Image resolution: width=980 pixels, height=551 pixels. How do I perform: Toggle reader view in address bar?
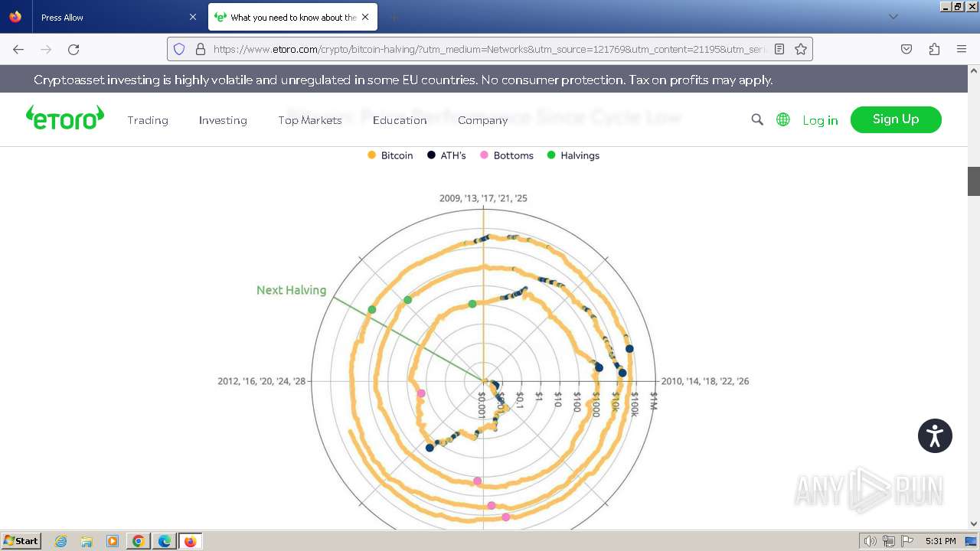coord(779,49)
